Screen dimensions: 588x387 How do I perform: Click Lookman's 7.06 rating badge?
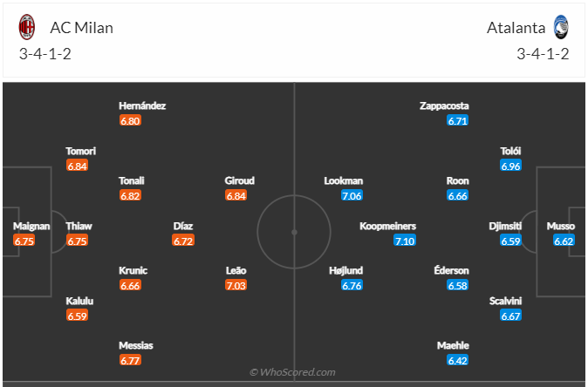(x=352, y=195)
